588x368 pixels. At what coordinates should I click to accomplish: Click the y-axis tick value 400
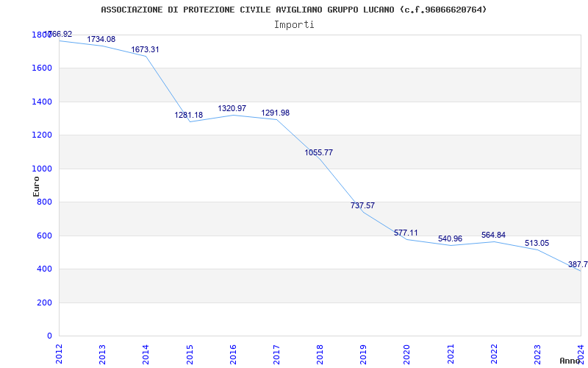[x=45, y=269]
